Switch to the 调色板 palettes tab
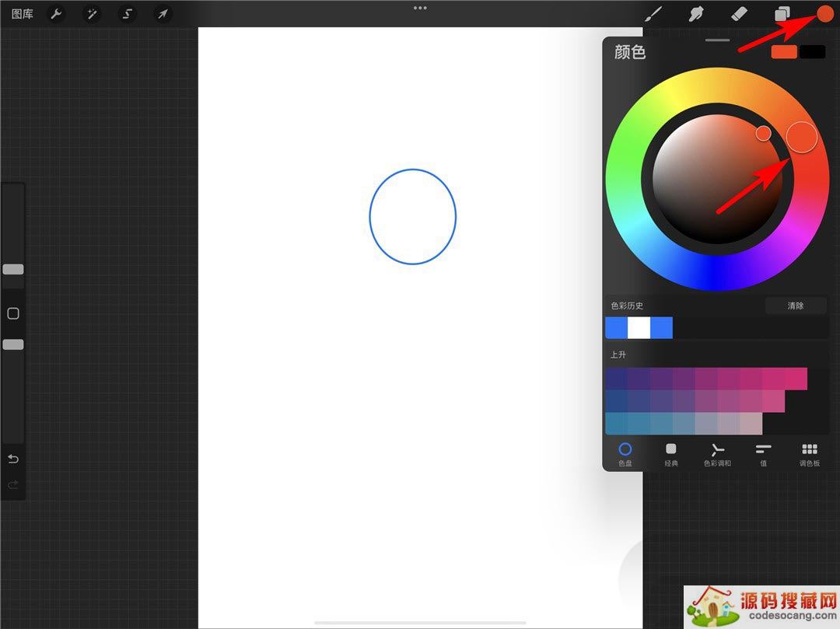Screen dimensions: 840x629 (x=809, y=453)
